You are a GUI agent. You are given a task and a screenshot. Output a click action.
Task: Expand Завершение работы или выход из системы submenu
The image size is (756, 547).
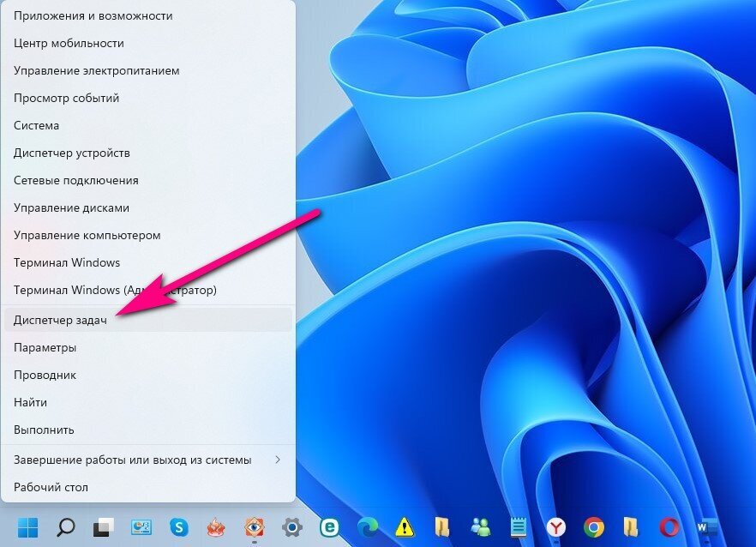147,460
